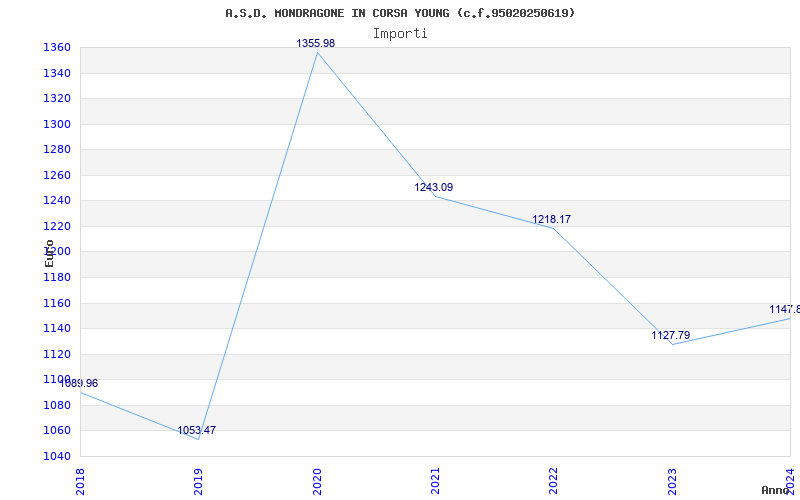Click the 2021 x-axis year label

(435, 481)
